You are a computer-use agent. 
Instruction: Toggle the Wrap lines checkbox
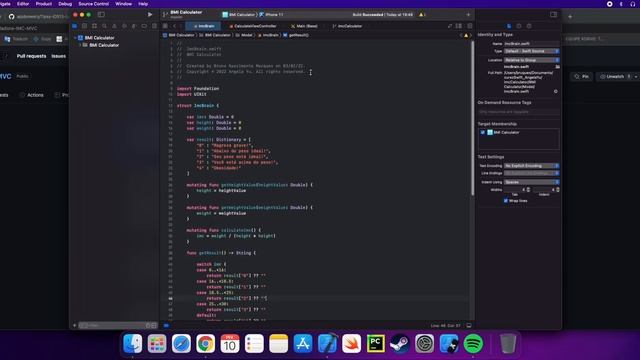(506, 201)
